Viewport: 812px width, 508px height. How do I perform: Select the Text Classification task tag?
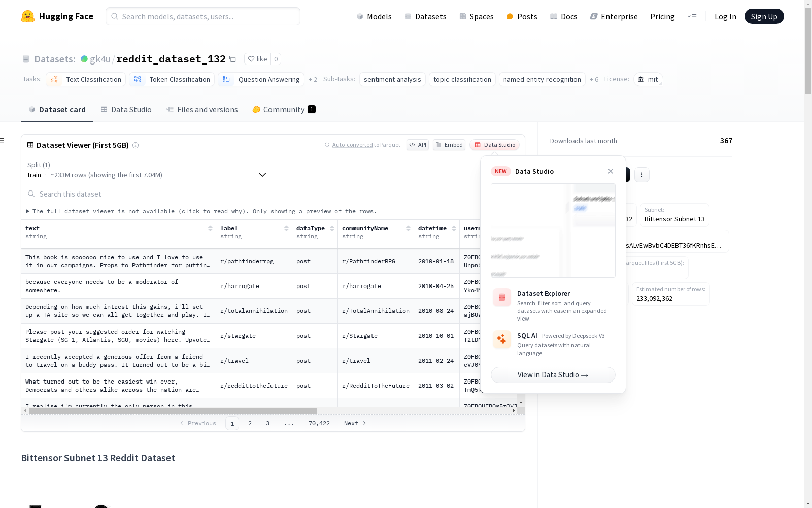[x=86, y=79]
